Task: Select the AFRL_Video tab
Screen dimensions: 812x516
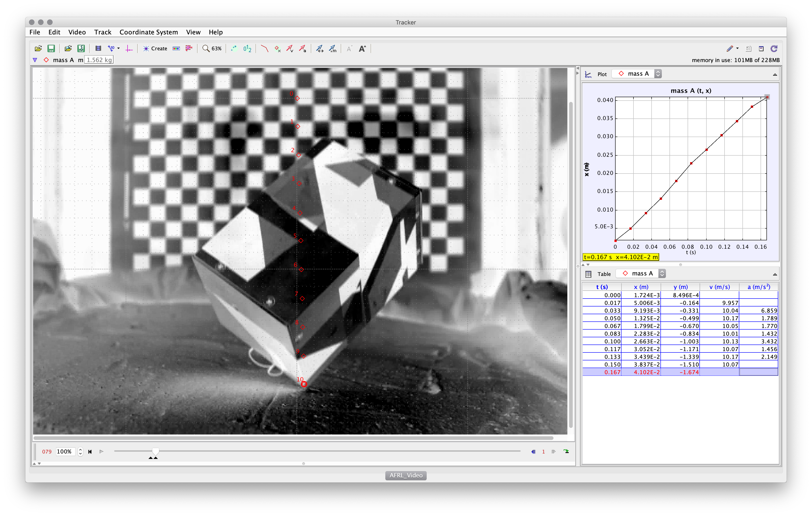Action: point(406,475)
